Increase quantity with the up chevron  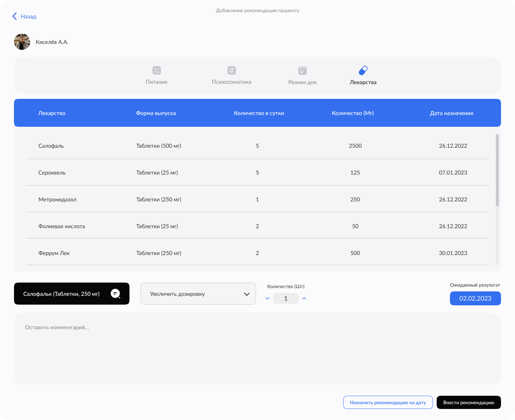tap(304, 298)
